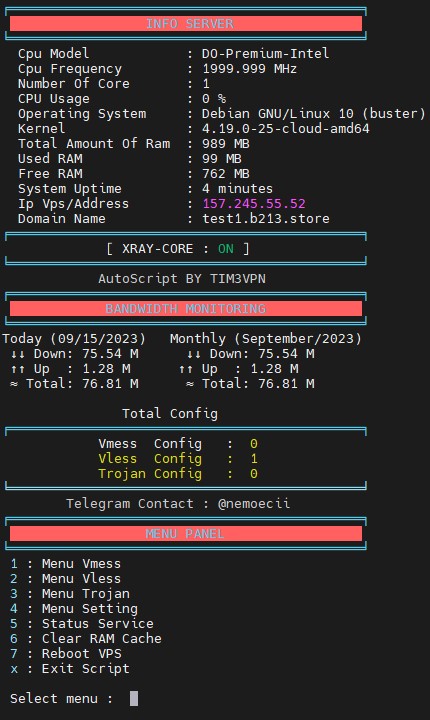The height and width of the screenshot is (720, 430).
Task: Click the CPU Usage 0 % value
Action: coord(214,99)
